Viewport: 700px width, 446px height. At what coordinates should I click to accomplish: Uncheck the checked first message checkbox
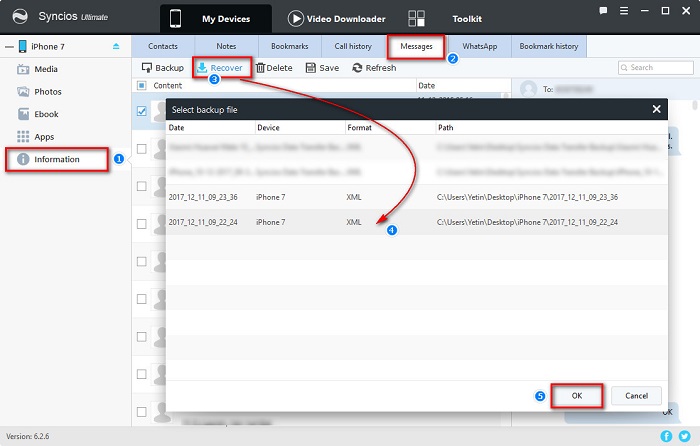click(142, 111)
